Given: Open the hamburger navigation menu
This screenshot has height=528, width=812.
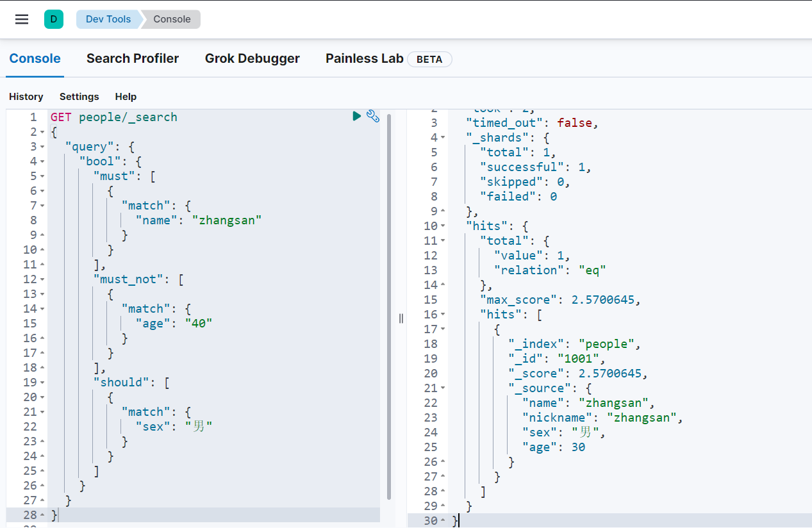Looking at the screenshot, I should (22, 19).
